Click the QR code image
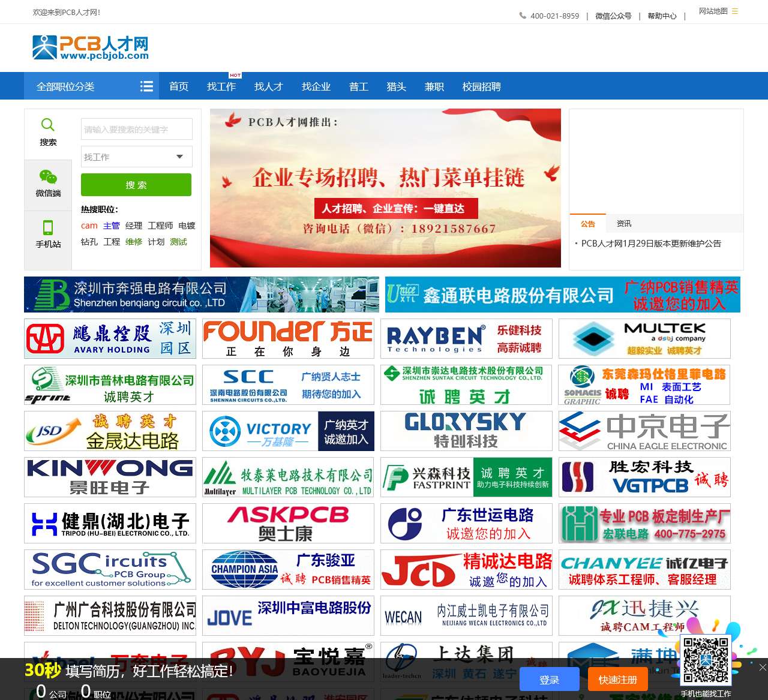This screenshot has width=768, height=700. 706,660
